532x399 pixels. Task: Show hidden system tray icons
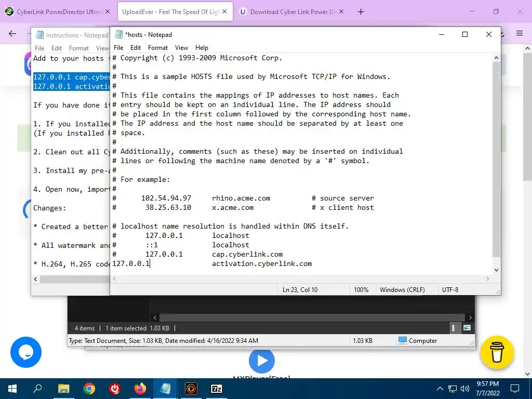click(x=440, y=389)
